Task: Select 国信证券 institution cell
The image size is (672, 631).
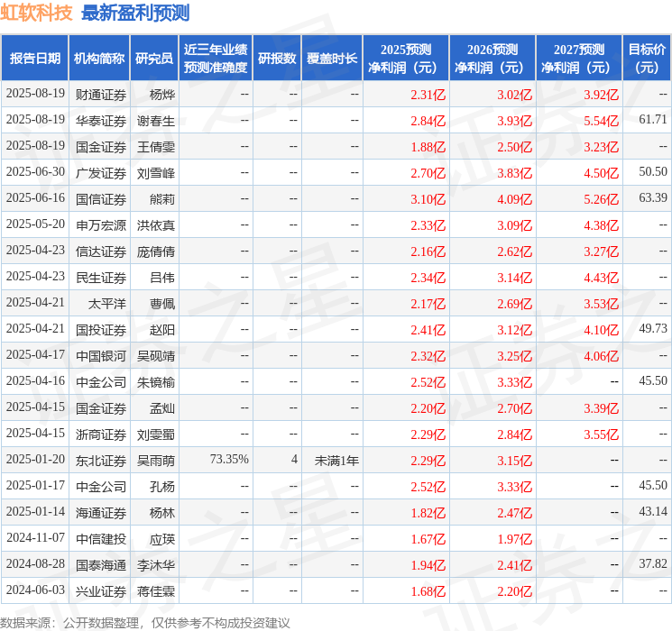Action: 101,199
